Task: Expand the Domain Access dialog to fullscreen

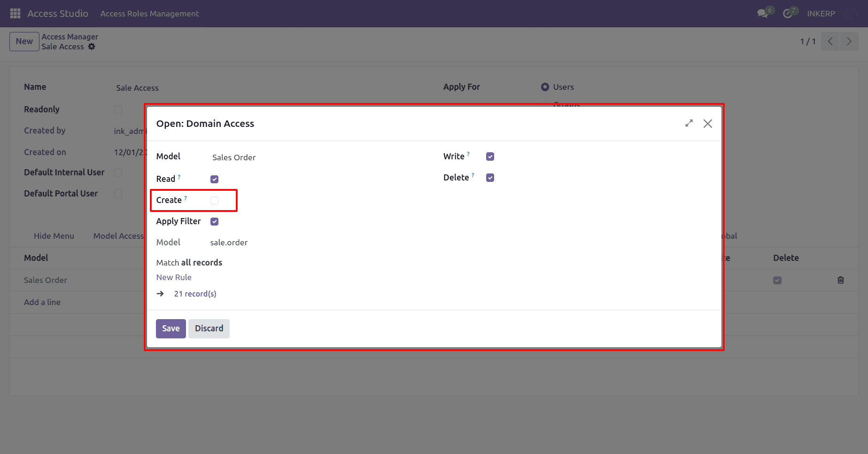Action: (689, 123)
